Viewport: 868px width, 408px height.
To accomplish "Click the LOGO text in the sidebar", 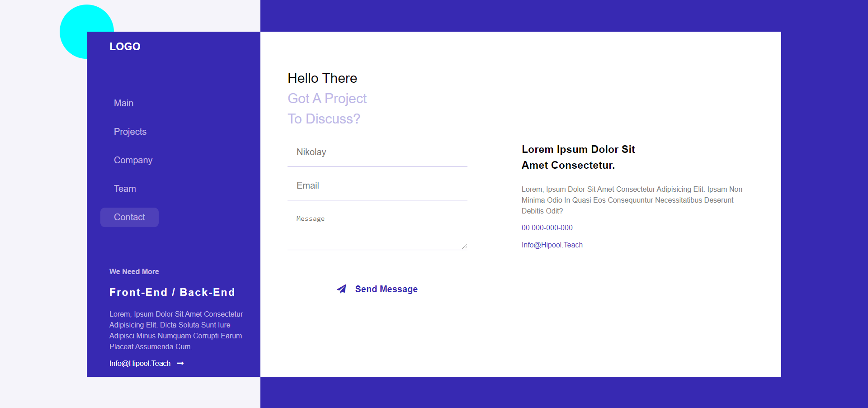I will [x=125, y=47].
